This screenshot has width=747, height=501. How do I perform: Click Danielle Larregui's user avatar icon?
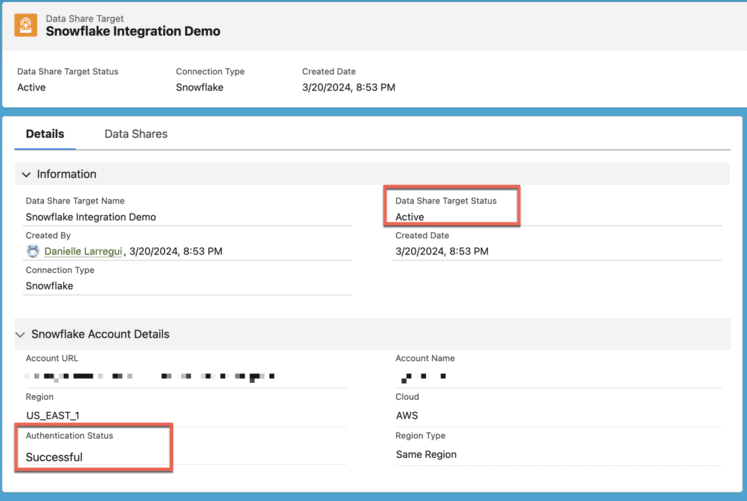point(33,252)
